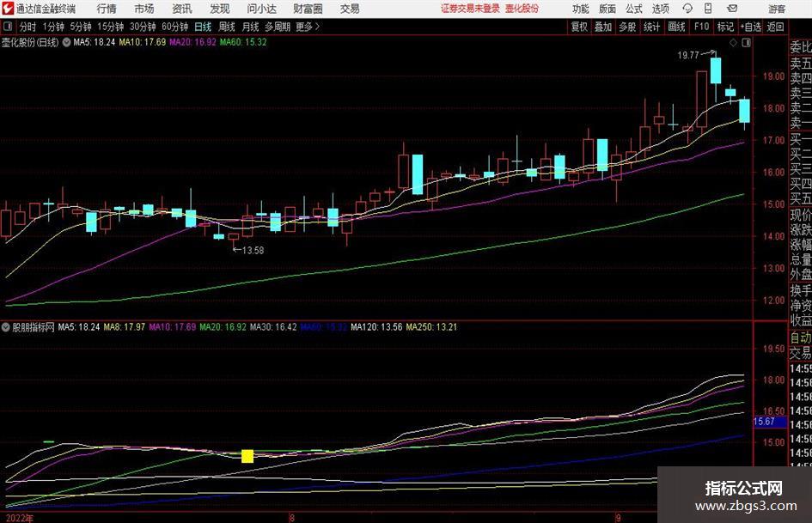Open the customer service headset icon
Viewport: 812px width, 523px height.
tap(687, 9)
